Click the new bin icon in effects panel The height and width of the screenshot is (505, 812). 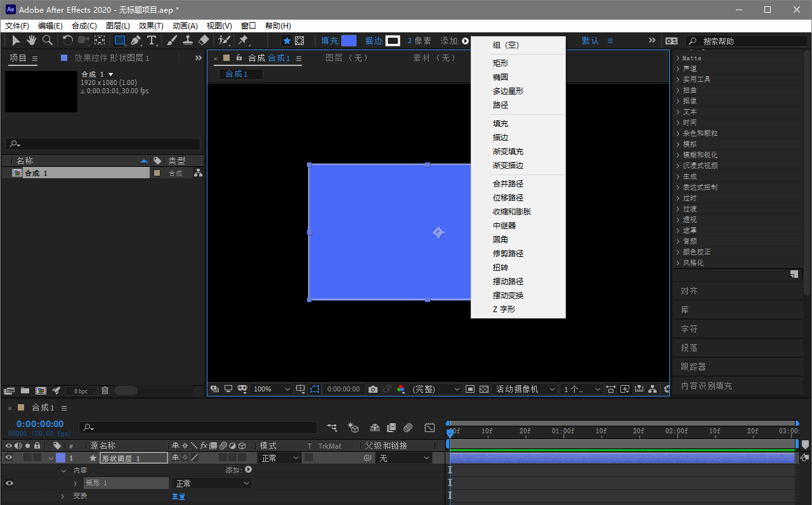[x=794, y=274]
